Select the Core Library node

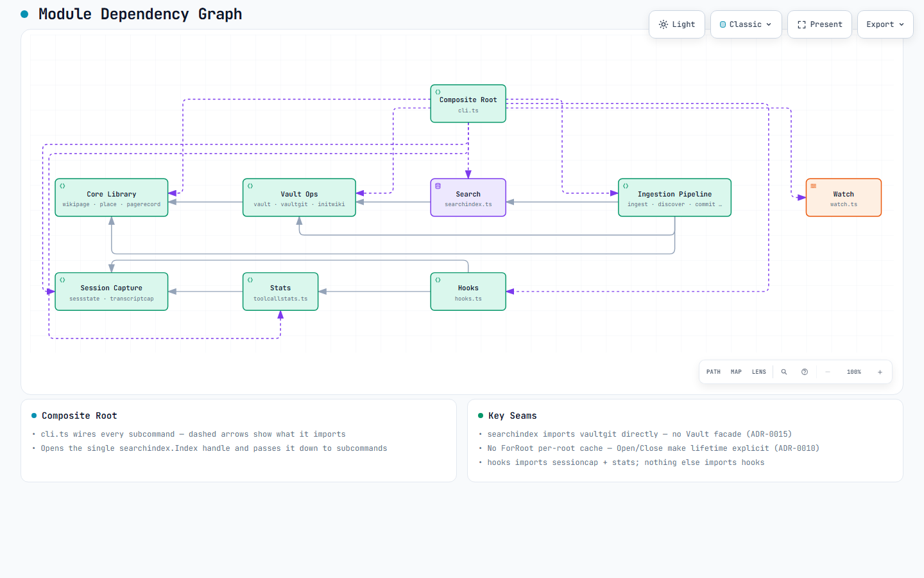coord(112,198)
